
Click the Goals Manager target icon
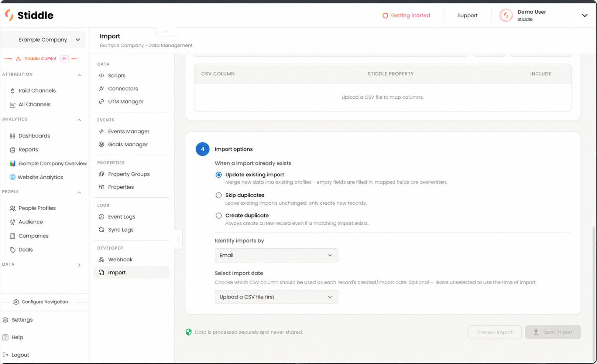click(101, 144)
